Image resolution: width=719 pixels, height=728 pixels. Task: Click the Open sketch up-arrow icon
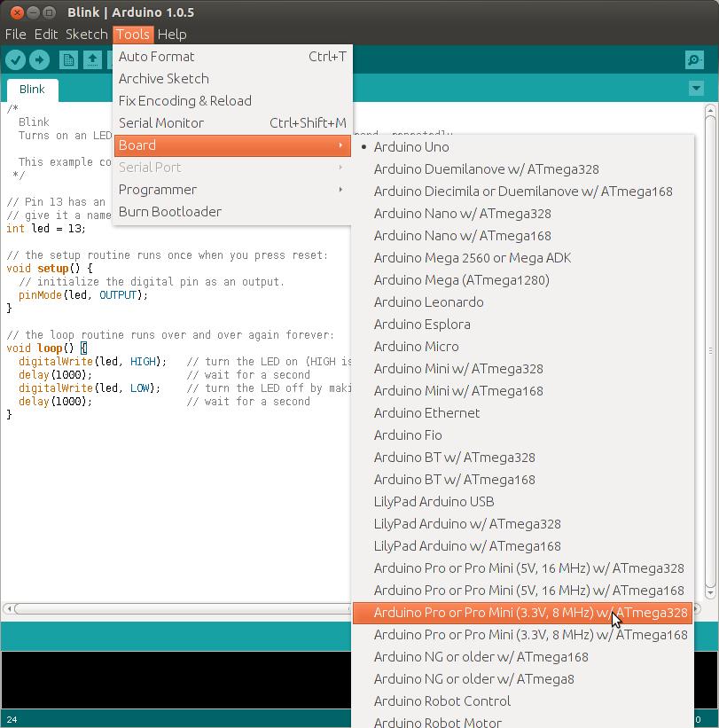click(x=92, y=59)
